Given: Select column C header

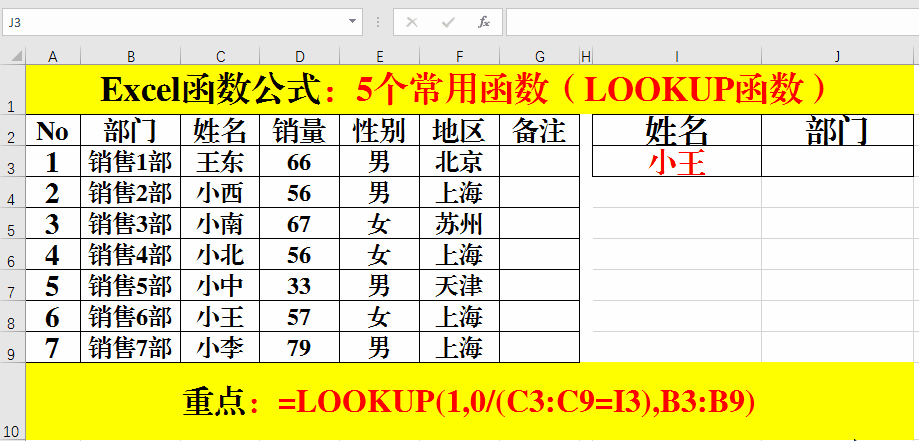Looking at the screenshot, I should pyautogui.click(x=220, y=56).
